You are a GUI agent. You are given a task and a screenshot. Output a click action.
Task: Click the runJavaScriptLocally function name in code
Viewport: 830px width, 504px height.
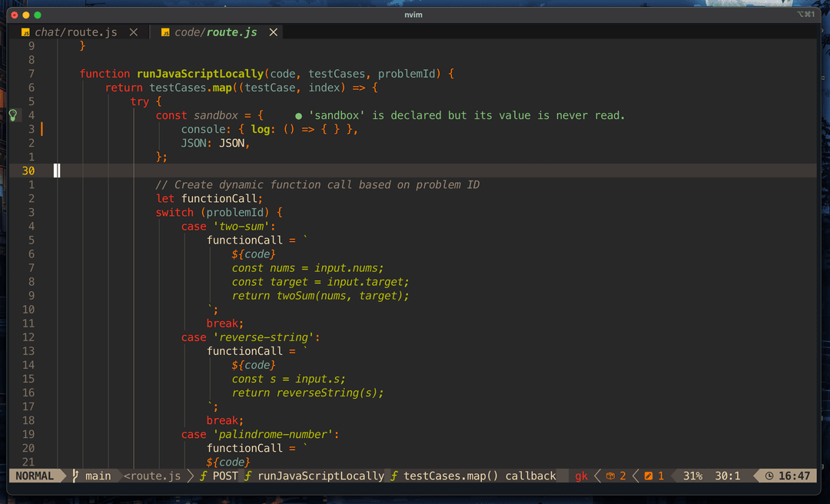click(x=200, y=74)
